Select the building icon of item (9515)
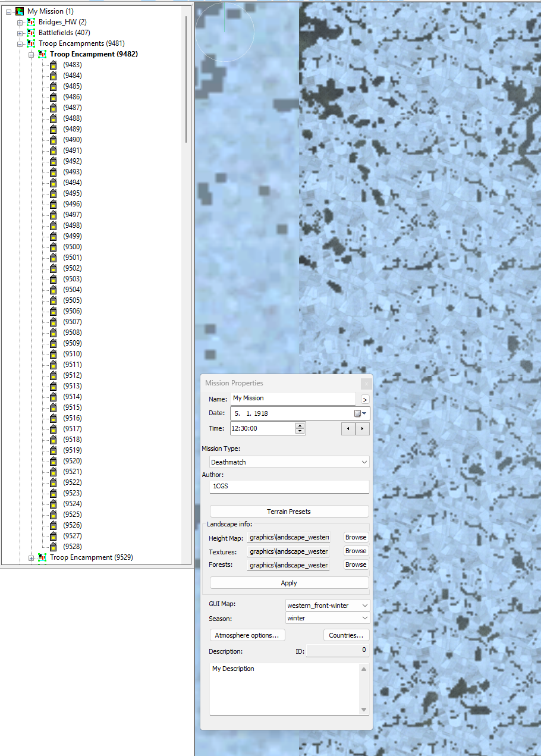 pos(53,407)
